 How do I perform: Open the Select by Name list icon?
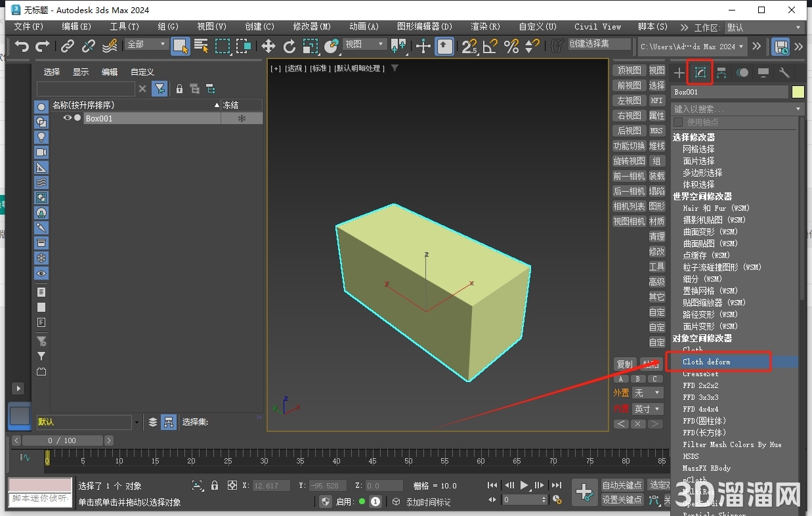tap(202, 46)
